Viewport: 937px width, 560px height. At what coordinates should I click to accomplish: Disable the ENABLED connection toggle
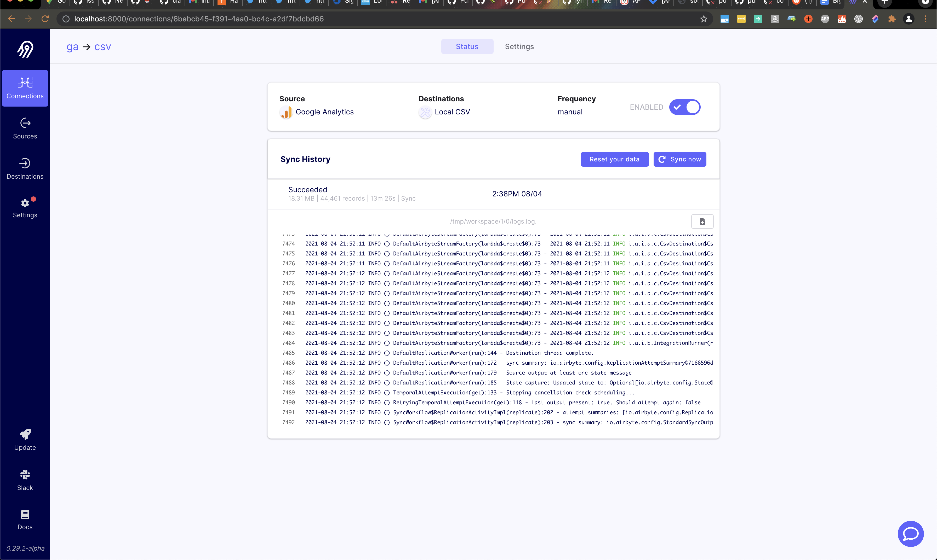point(685,107)
